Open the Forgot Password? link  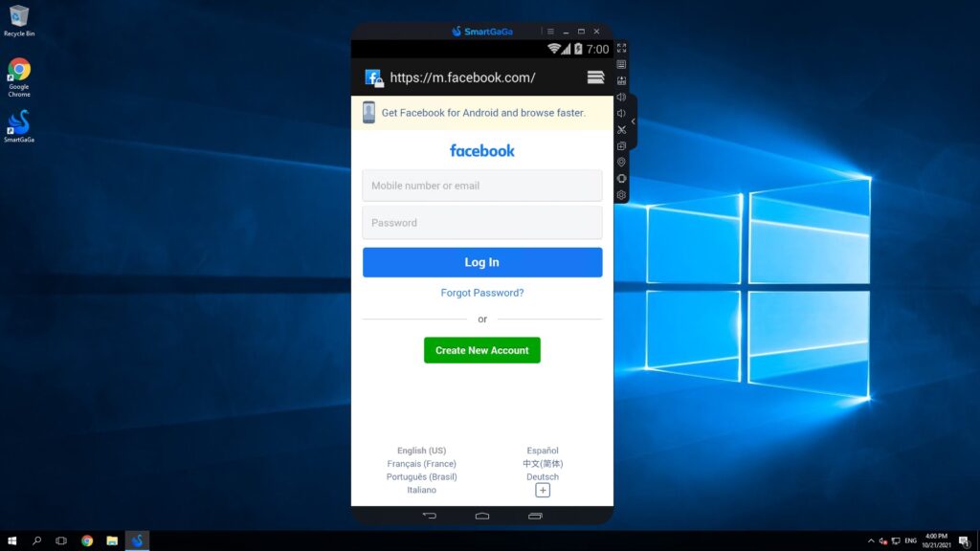481,293
